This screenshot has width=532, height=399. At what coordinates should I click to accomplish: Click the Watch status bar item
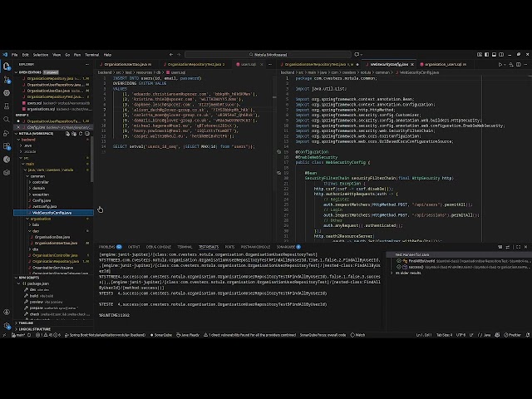point(357,335)
